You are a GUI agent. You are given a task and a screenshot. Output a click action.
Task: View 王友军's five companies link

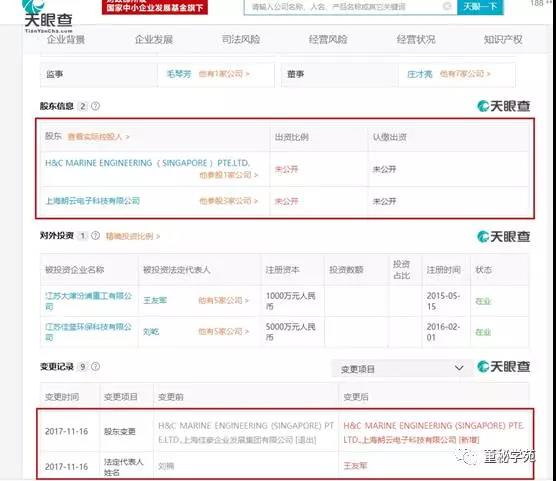(224, 300)
